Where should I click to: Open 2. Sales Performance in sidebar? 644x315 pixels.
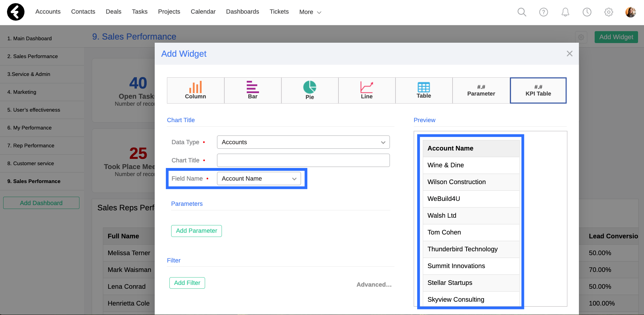42,56
